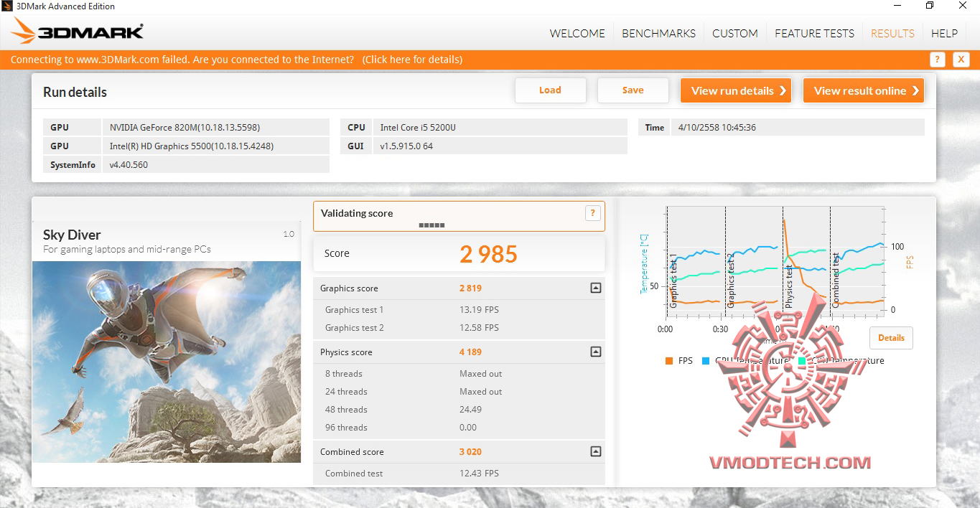The image size is (980, 508).
Task: Minimize the 3DMark window
Action: click(x=897, y=6)
